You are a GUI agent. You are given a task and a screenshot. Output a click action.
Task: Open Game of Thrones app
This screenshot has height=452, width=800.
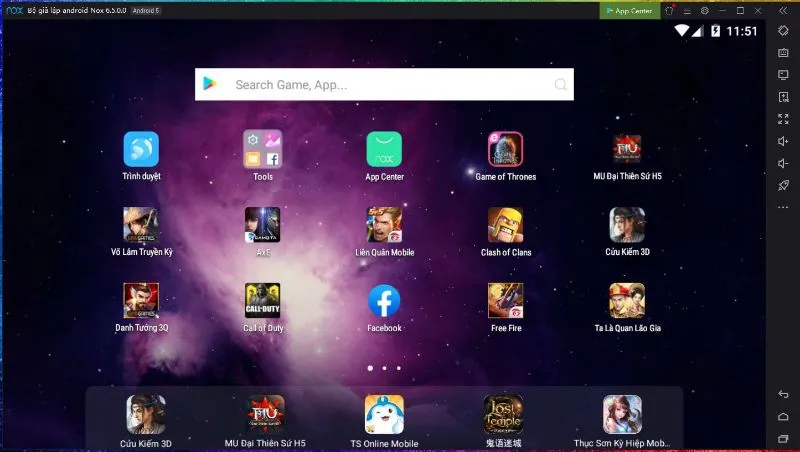point(505,150)
